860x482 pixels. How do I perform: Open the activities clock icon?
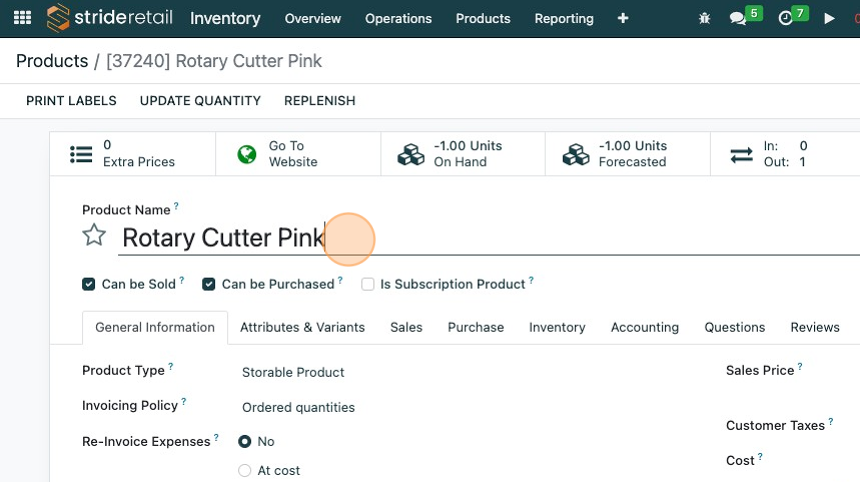786,18
